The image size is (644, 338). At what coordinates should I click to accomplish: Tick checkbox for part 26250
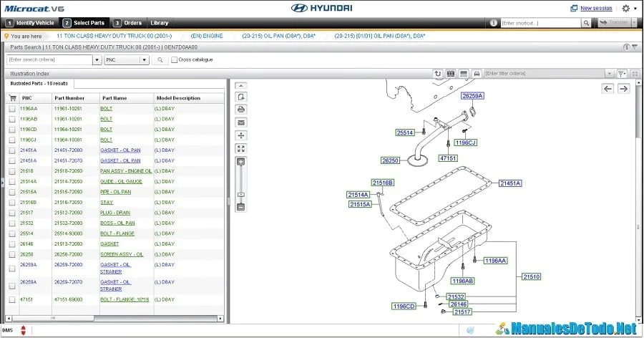coord(12,254)
